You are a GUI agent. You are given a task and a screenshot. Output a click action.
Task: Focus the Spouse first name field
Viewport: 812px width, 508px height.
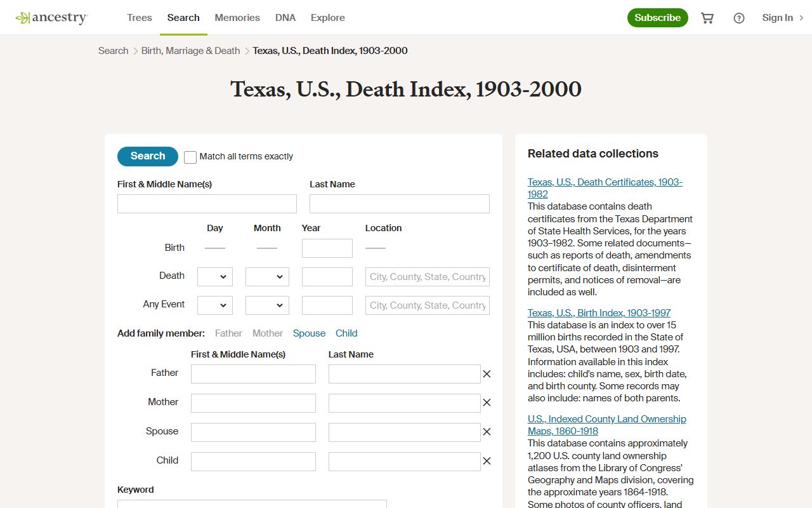[253, 432]
